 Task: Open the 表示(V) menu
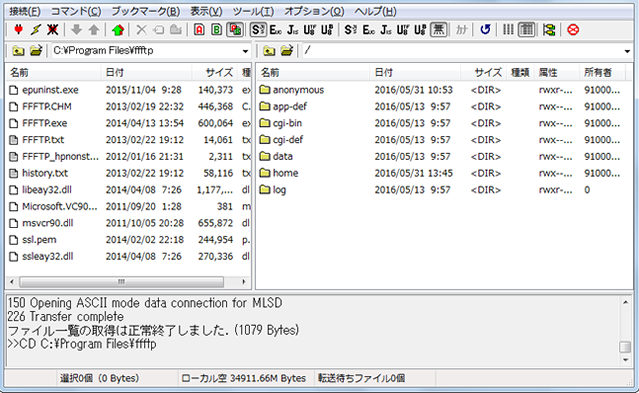click(206, 11)
